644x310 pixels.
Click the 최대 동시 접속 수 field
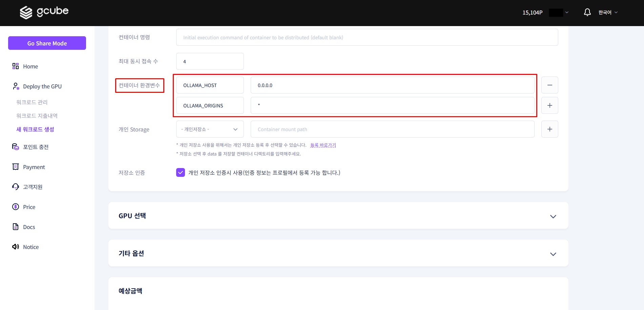coord(210,61)
